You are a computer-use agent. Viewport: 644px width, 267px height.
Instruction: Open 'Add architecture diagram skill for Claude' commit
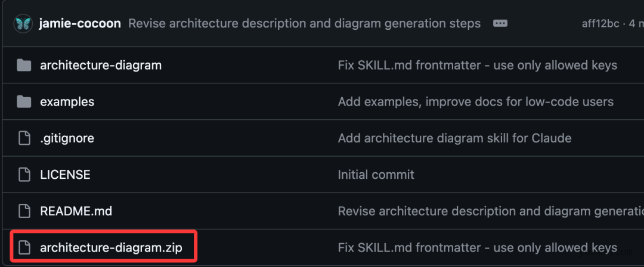(x=454, y=138)
